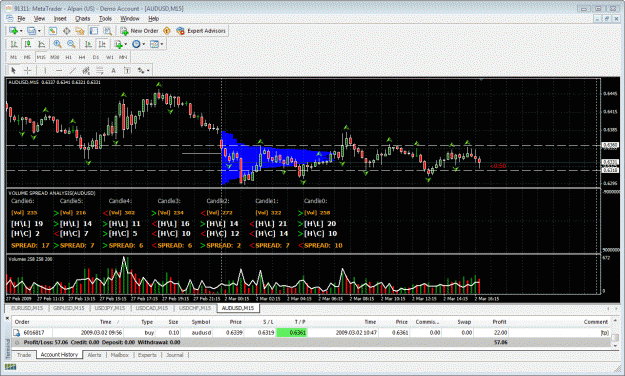Expand the Periods dropdown arrow

143,45
